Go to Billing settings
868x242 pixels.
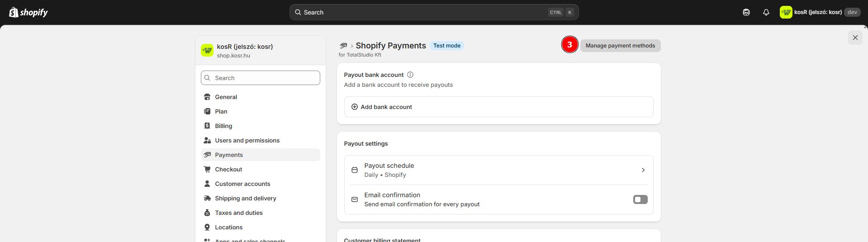223,126
